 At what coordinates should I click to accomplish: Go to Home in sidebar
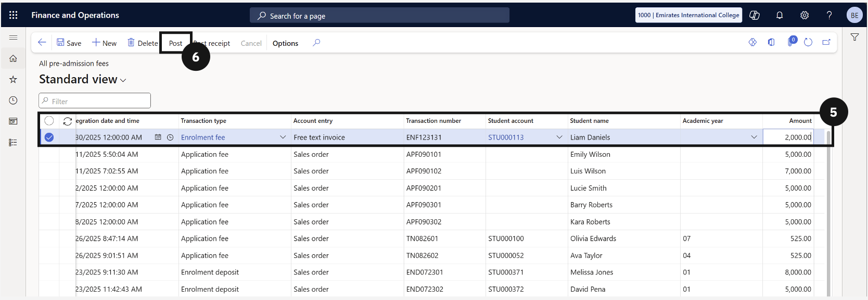(14, 58)
